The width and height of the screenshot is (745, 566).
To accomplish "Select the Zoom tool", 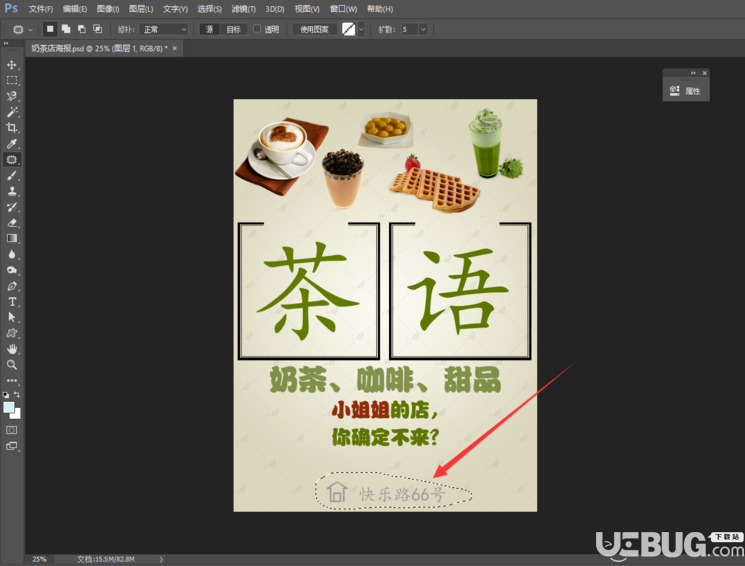I will click(12, 365).
